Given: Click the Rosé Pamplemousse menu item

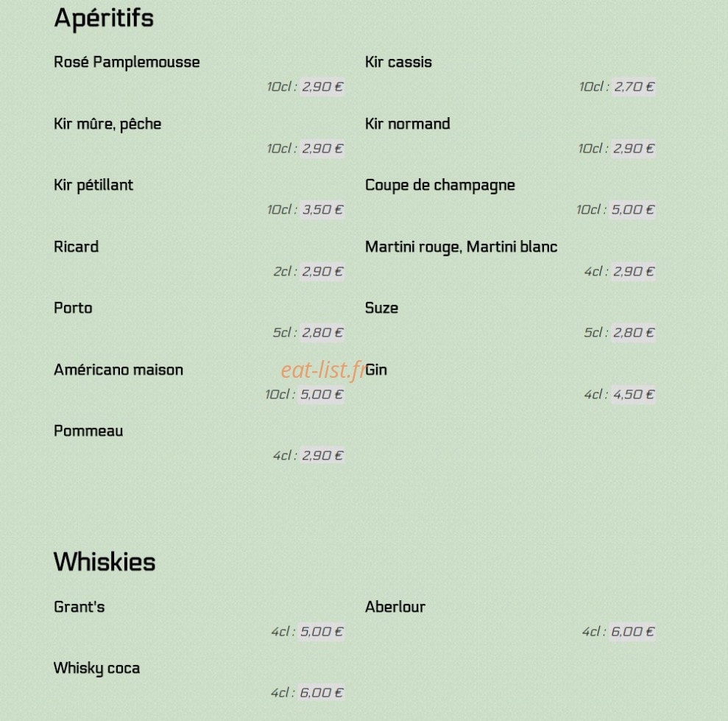Looking at the screenshot, I should [127, 62].
